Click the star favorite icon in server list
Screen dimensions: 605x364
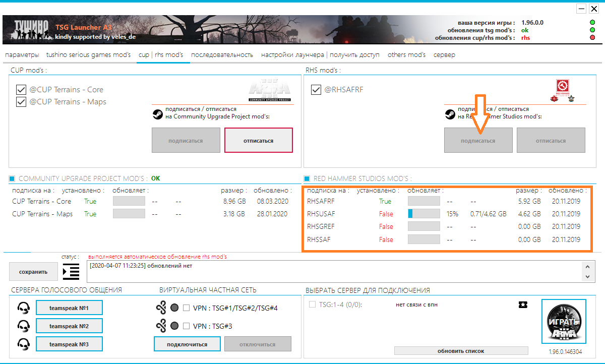[x=523, y=305]
